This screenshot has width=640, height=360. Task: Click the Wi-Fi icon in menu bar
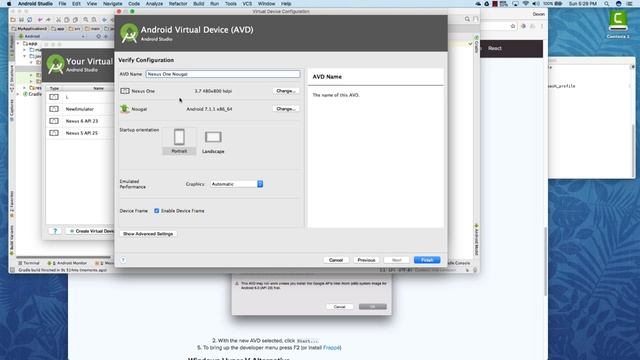526,4
